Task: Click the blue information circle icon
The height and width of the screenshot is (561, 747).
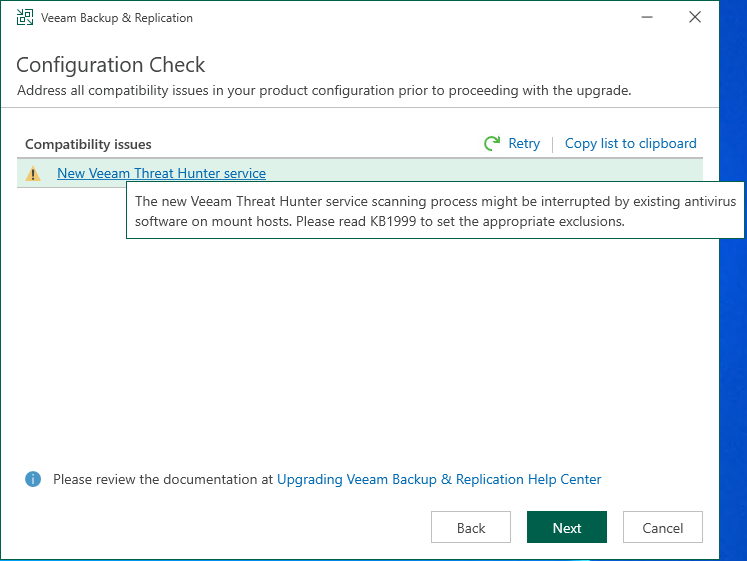Action: (x=33, y=479)
